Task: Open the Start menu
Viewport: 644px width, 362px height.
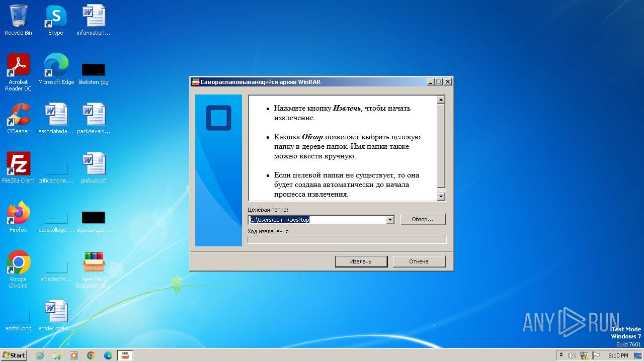Action: click(x=14, y=355)
